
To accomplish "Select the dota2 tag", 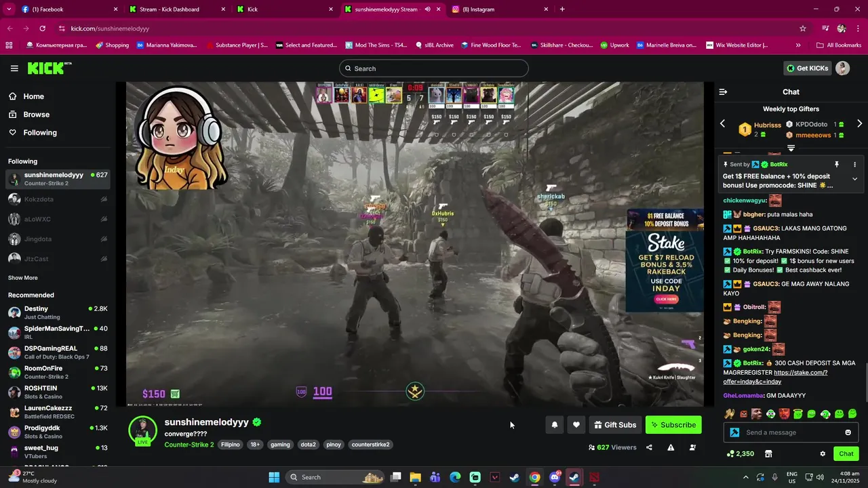I will click(x=308, y=445).
